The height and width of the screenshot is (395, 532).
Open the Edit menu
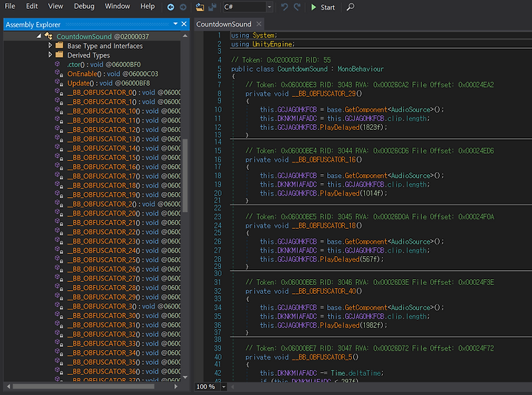point(32,6)
